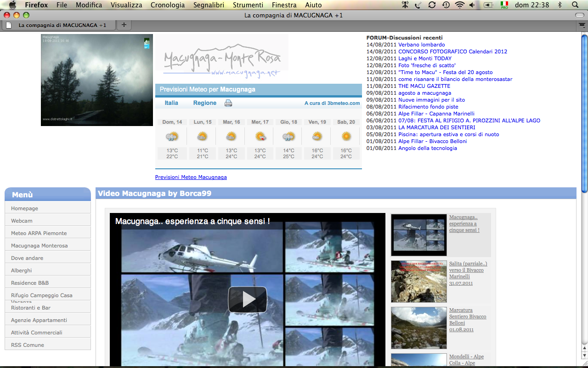Open the Visualizza menu
Viewport: 588px width, 368px height.
click(126, 5)
